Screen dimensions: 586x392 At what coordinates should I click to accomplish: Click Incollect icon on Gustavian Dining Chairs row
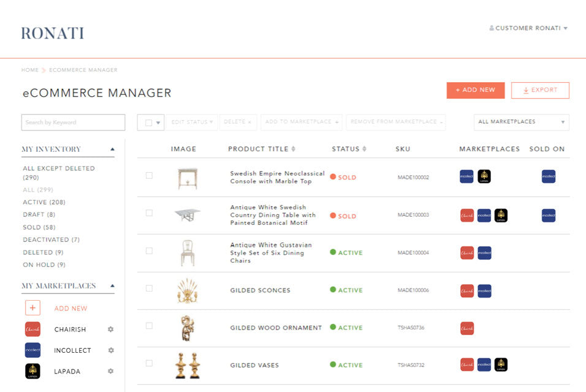tap(484, 253)
